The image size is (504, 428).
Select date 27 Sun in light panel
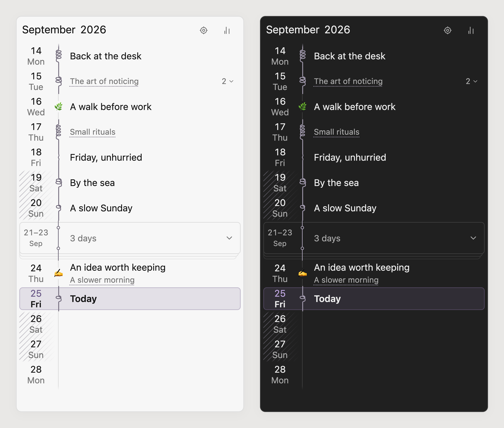pos(36,349)
